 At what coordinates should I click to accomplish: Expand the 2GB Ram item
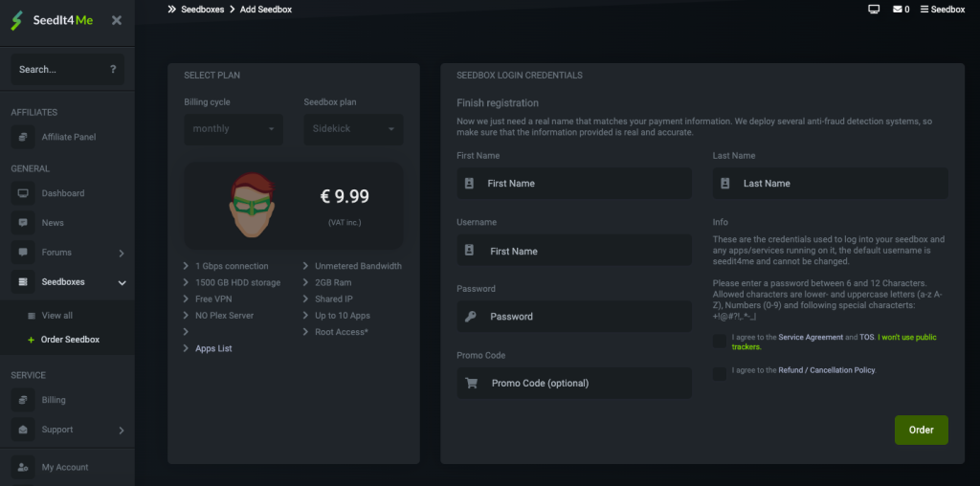click(x=327, y=282)
